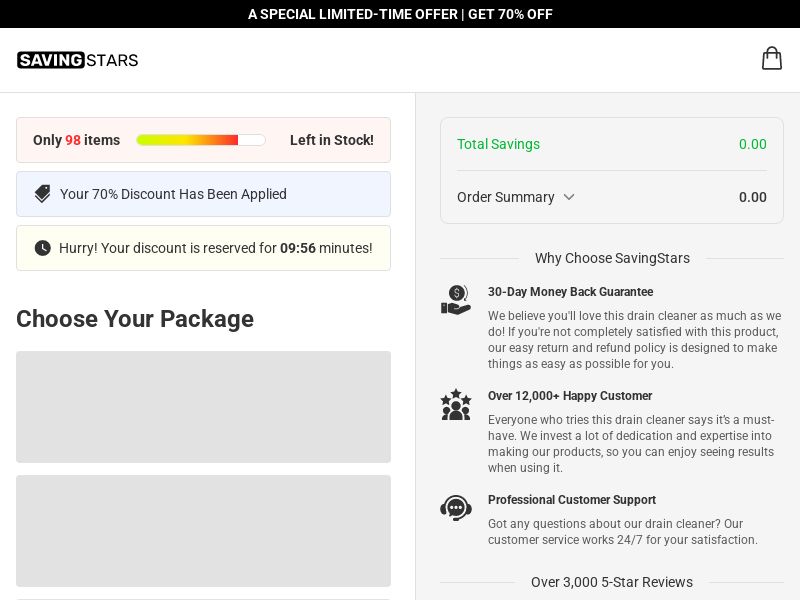Click the Professional Customer Support heading
This screenshot has height=600, width=800.
pos(571,500)
